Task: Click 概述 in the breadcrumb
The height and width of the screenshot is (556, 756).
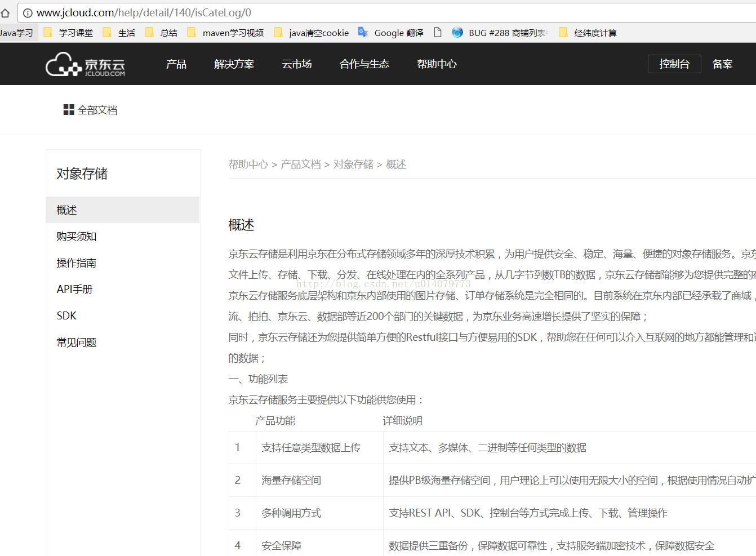Action: tap(396, 164)
